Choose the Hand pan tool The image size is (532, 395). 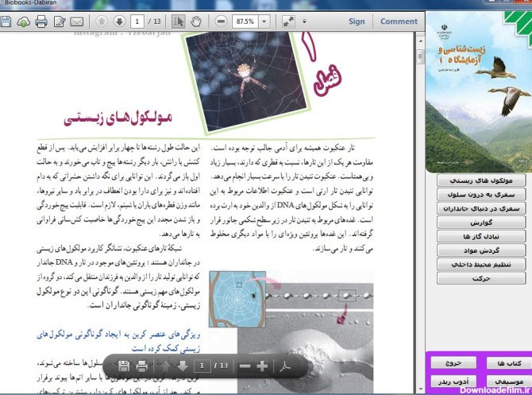196,21
